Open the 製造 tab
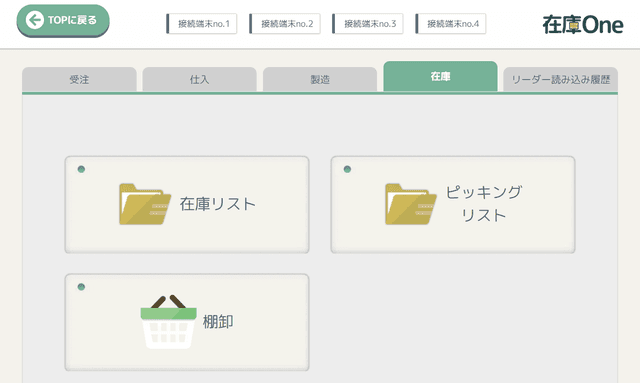 (x=320, y=79)
